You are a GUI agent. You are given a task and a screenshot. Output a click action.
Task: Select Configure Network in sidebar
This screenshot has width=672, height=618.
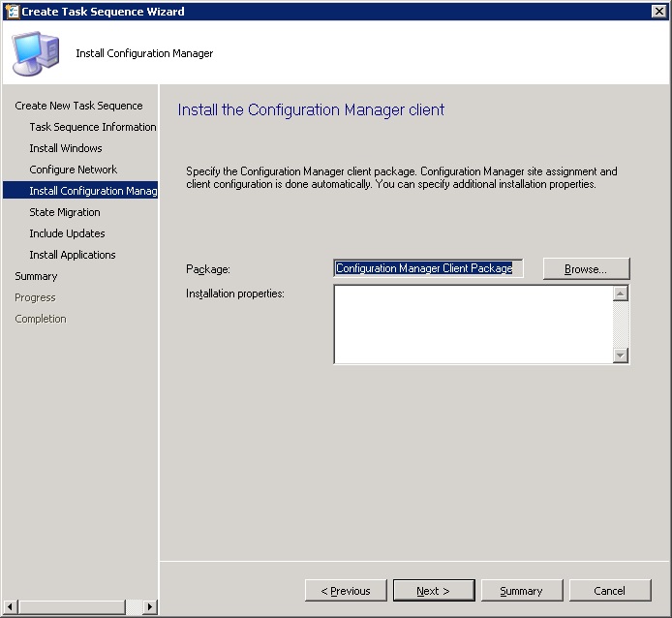(73, 170)
